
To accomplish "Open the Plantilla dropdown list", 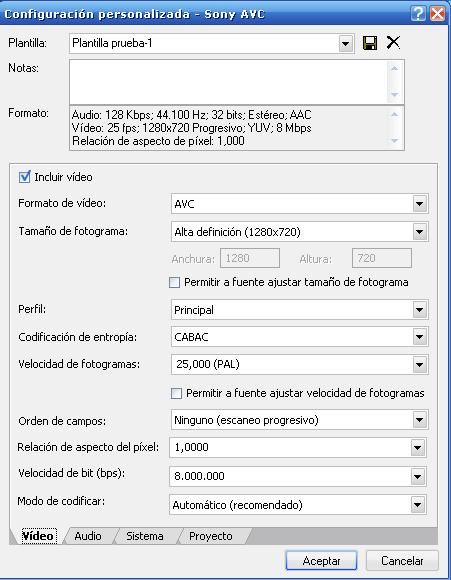I will 345,44.
